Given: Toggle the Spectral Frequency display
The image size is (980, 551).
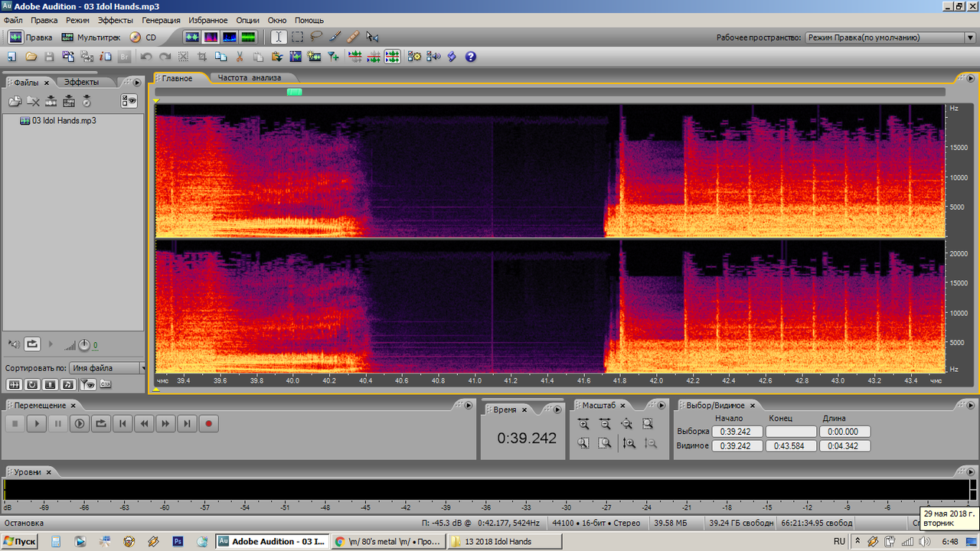Looking at the screenshot, I should (x=211, y=37).
